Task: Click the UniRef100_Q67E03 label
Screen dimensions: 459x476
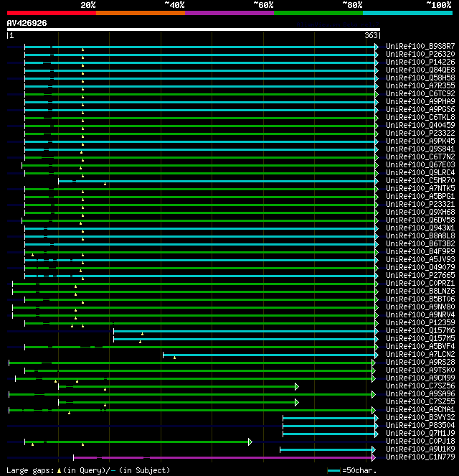Action: click(x=420, y=164)
